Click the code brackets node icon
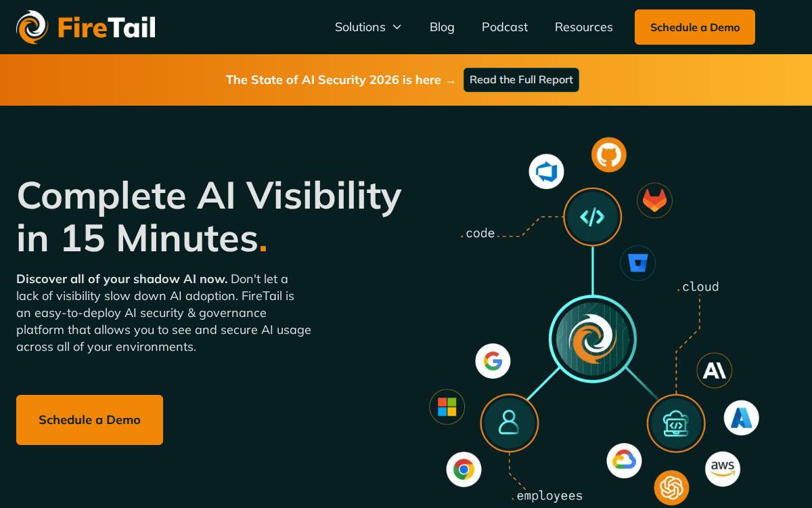Image resolution: width=812 pixels, height=508 pixels. click(x=593, y=217)
